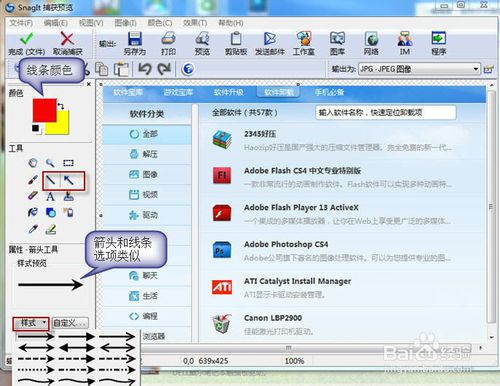
Task: Select the spray can tool
Action: click(x=69, y=212)
